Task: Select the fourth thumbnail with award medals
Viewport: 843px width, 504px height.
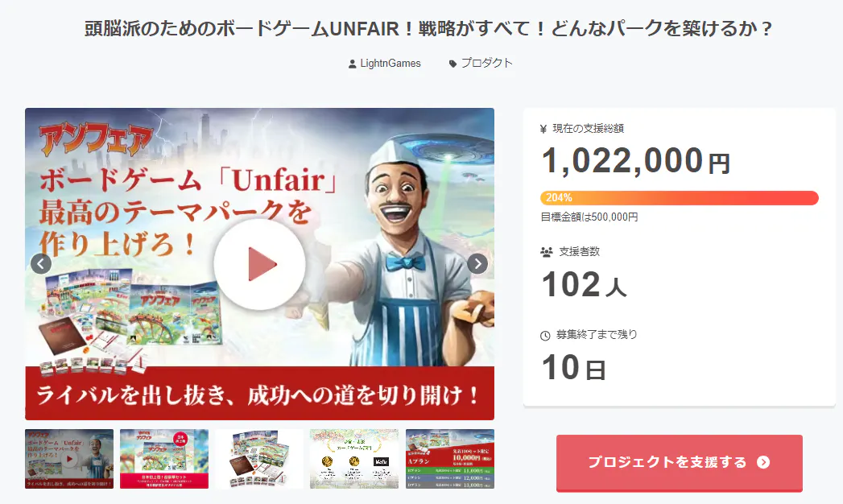Action: coord(354,459)
